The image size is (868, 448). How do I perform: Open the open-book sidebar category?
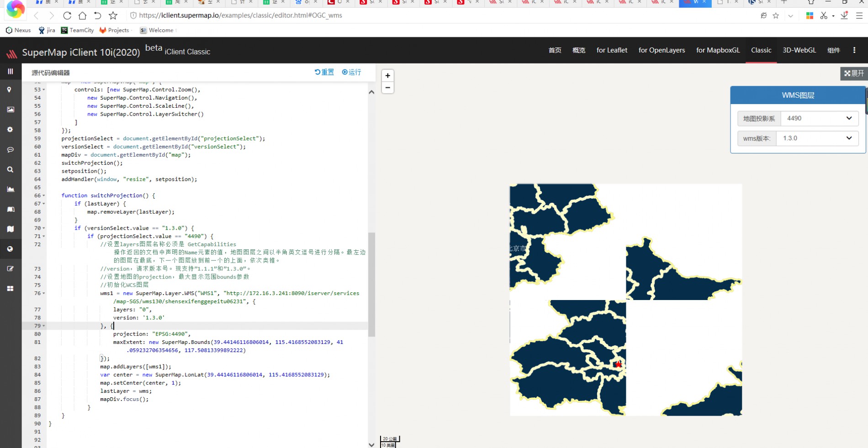pos(10,209)
